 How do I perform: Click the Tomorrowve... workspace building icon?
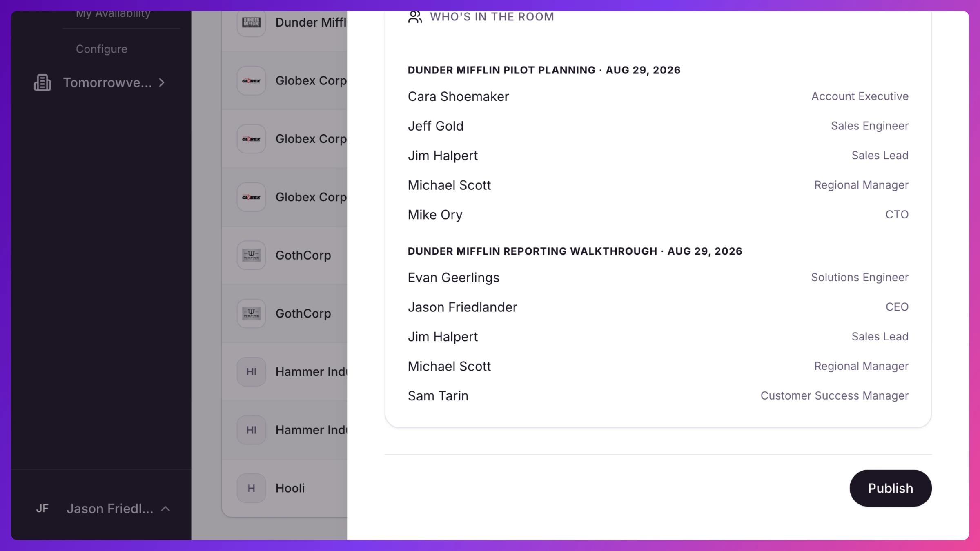point(42,82)
